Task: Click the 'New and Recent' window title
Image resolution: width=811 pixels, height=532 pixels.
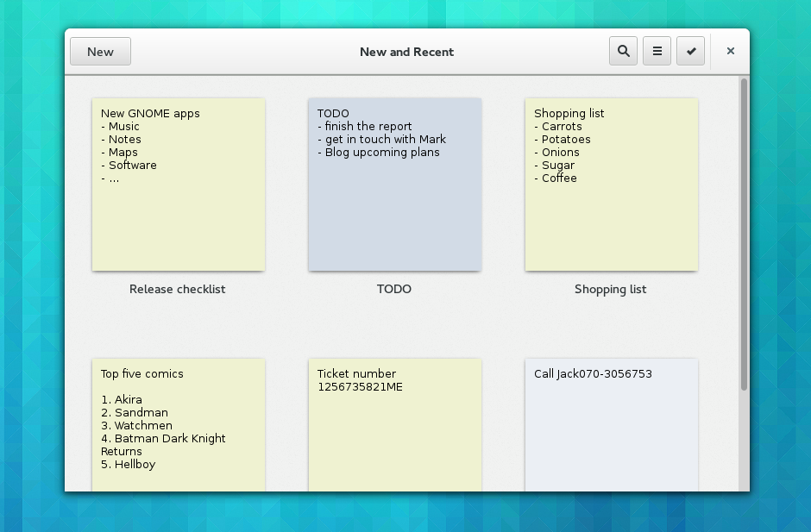Action: tap(406, 52)
